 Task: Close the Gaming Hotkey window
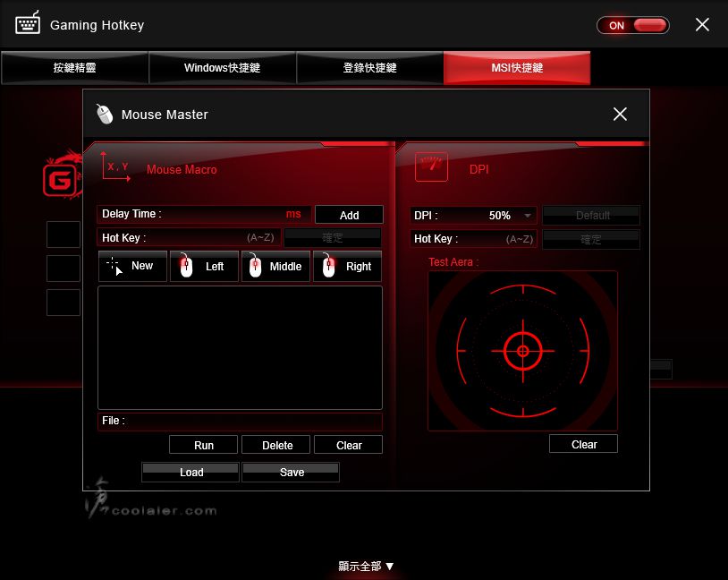pos(702,25)
